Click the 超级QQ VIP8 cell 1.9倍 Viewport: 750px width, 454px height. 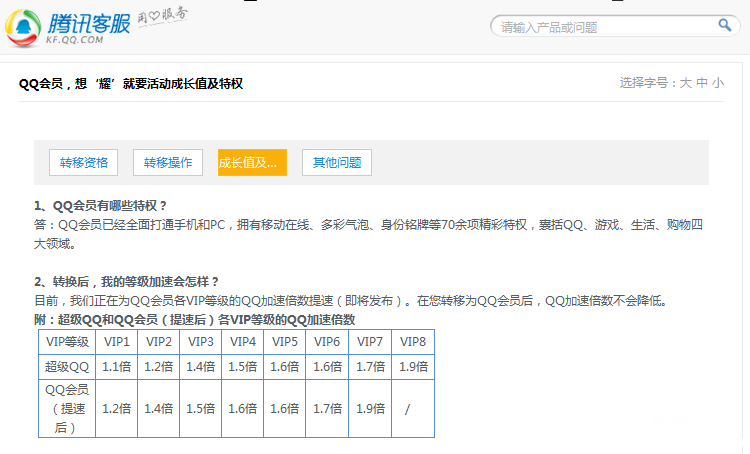pyautogui.click(x=413, y=367)
